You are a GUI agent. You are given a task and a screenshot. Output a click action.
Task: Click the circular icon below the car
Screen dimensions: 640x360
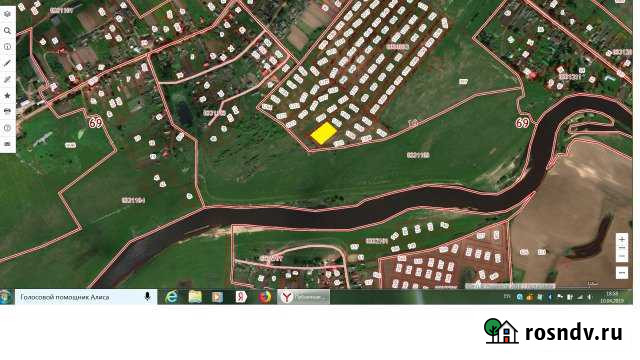pos(7,128)
